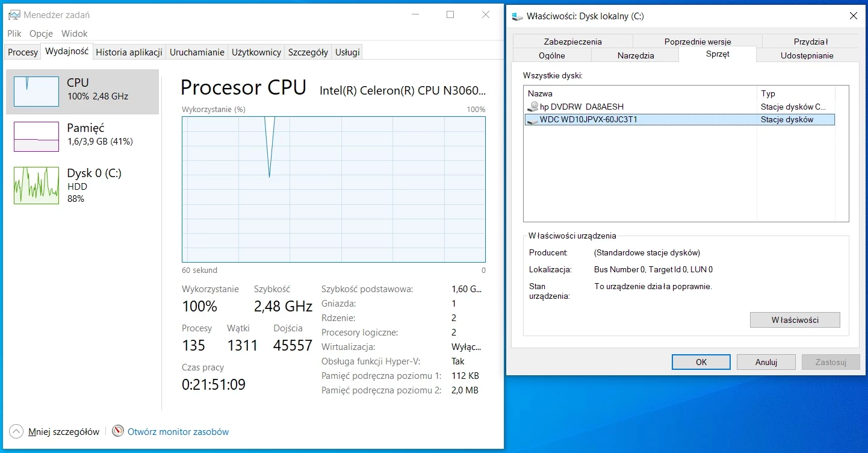Switch to the Procesy tab
868x453 pixels.
[22, 52]
